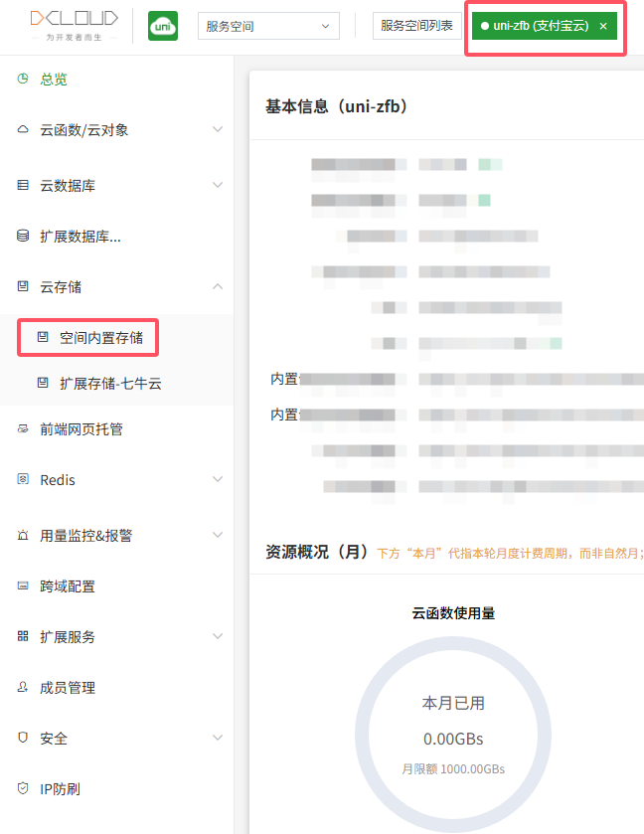Click the 前端网页托管 icon
The width and height of the screenshot is (644, 834).
click(23, 428)
